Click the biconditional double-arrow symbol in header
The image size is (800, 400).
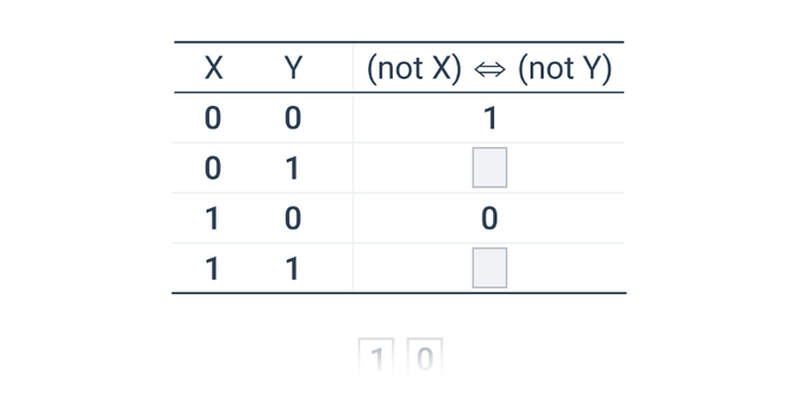coord(490,69)
